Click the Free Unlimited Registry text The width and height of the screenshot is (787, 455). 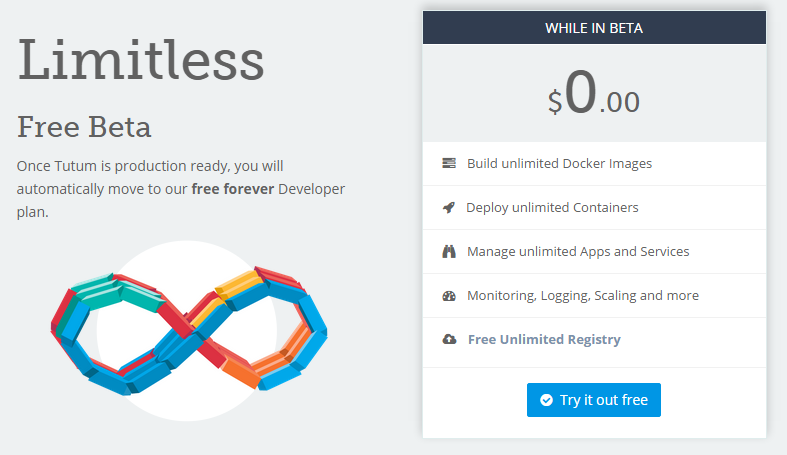[x=544, y=340]
